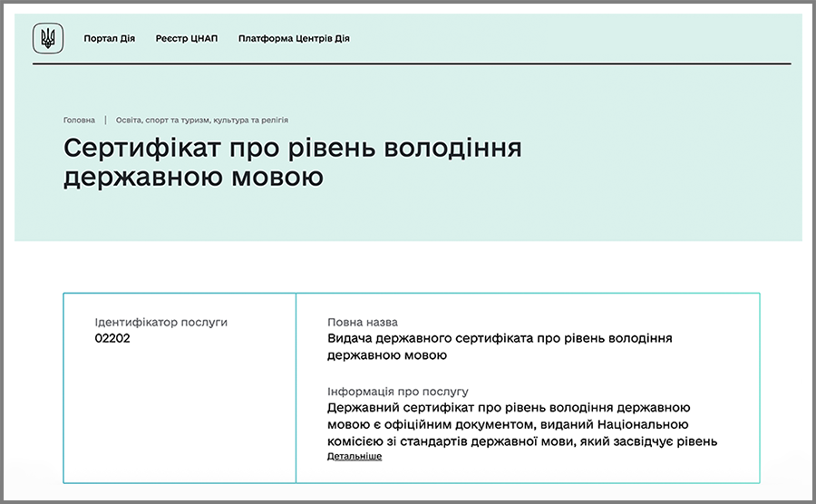The image size is (816, 504).
Task: Select the text Видача державного сертифіката
Action: [x=431, y=339]
